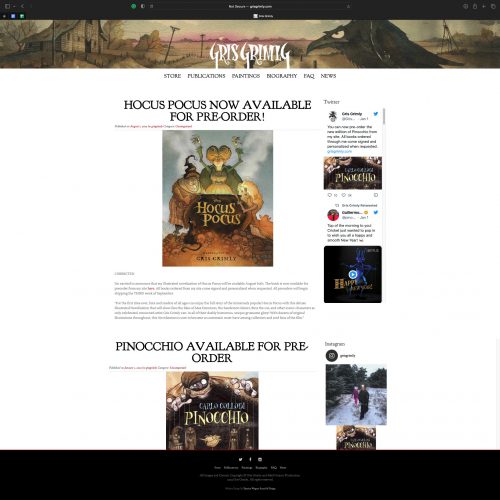Select the green pinned tab icon
The image size is (500, 500).
click(22, 16)
